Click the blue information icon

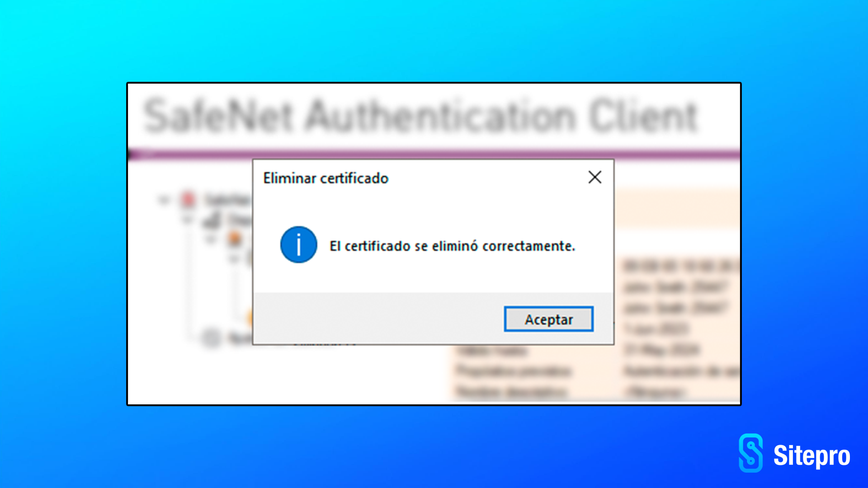coord(298,244)
